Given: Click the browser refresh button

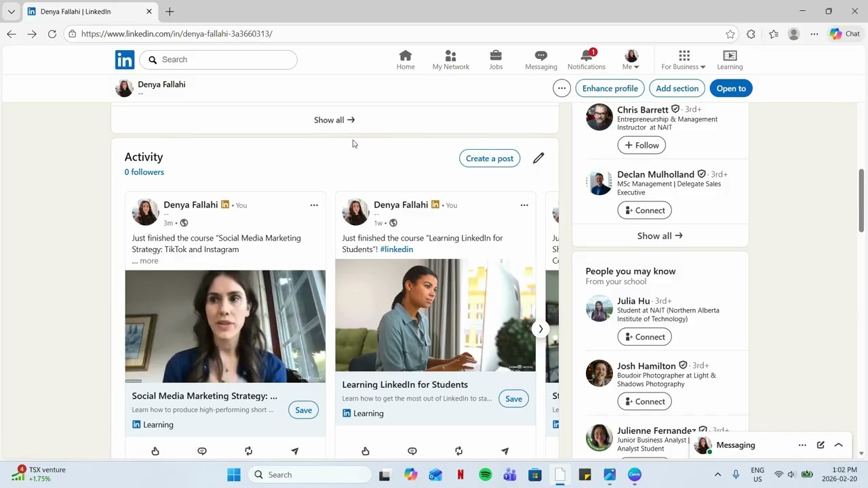Looking at the screenshot, I should [x=52, y=34].
